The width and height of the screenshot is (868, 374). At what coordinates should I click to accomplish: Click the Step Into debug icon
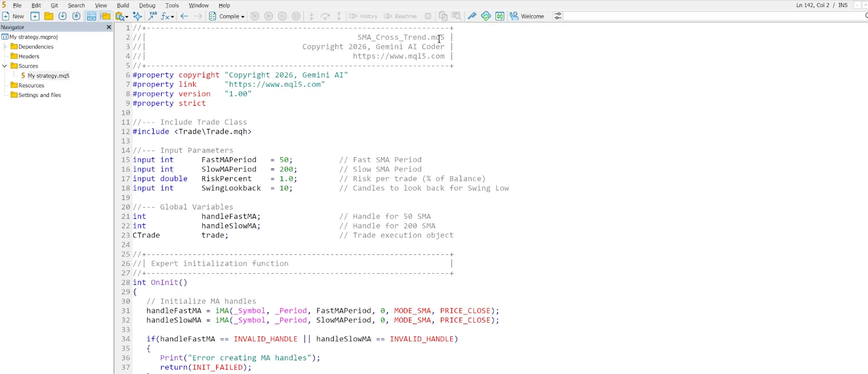311,16
